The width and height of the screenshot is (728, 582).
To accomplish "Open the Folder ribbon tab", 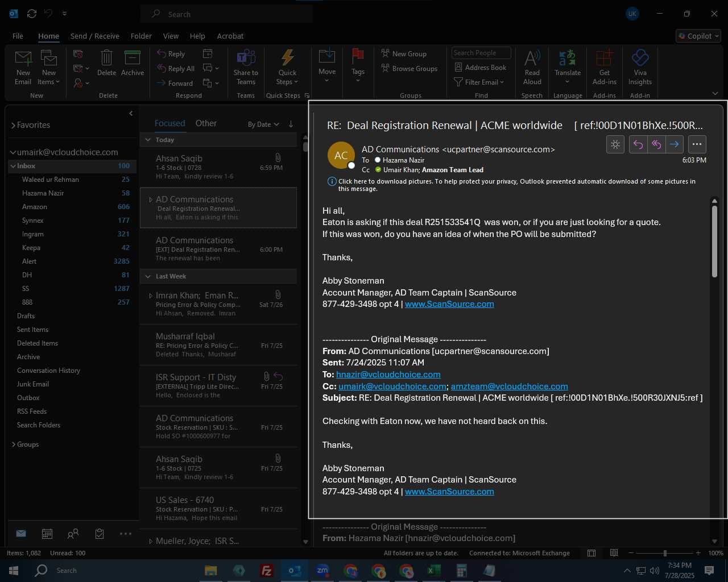I will tap(141, 36).
